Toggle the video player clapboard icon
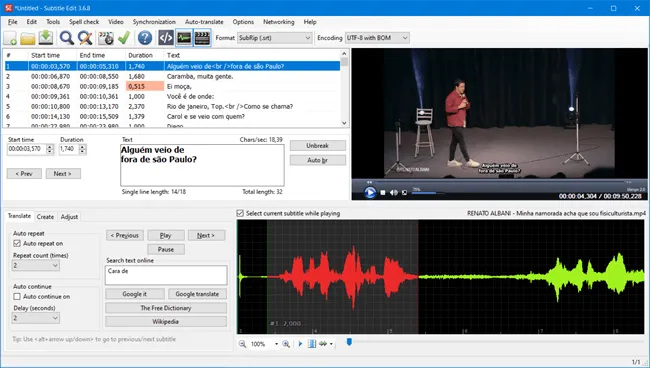 tap(202, 38)
